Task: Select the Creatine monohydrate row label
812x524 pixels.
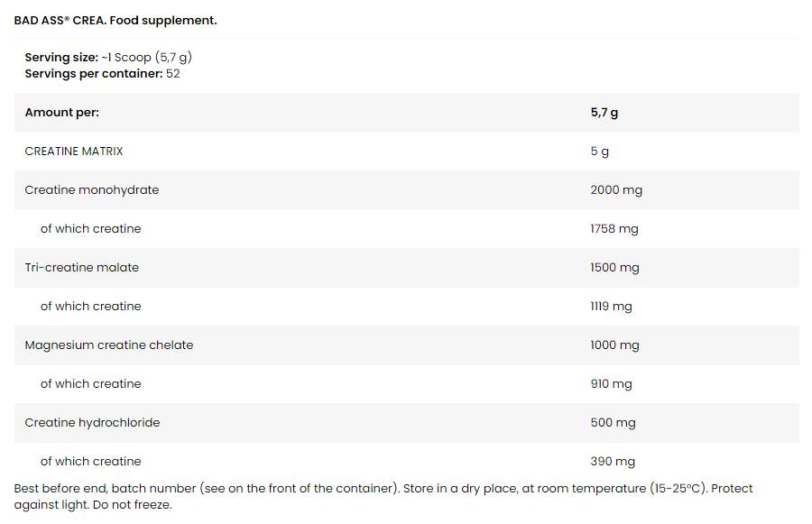Action: (91, 190)
